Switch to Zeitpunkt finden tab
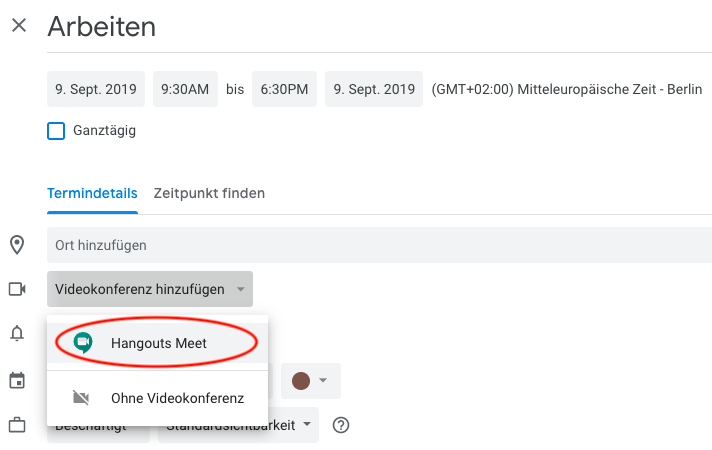The width and height of the screenshot is (712, 450). pyautogui.click(x=209, y=193)
